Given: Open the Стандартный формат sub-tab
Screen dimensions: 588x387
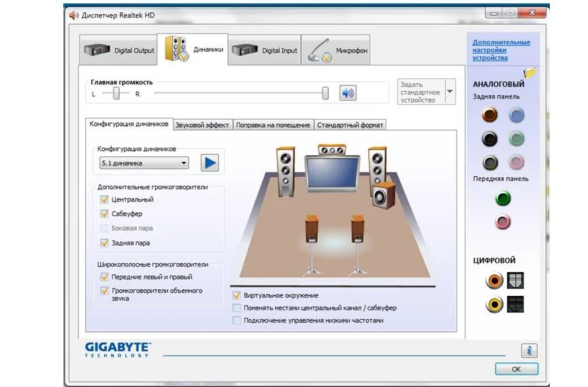Looking at the screenshot, I should (x=350, y=124).
